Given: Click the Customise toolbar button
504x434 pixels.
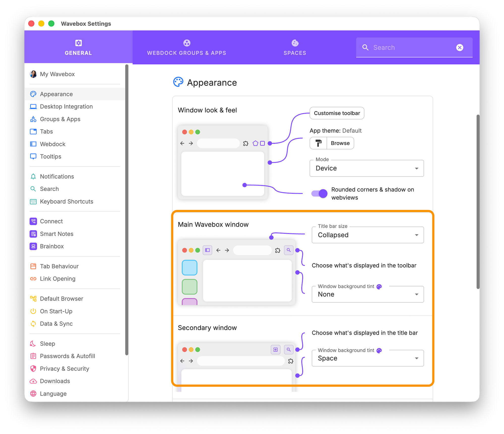Looking at the screenshot, I should [337, 113].
